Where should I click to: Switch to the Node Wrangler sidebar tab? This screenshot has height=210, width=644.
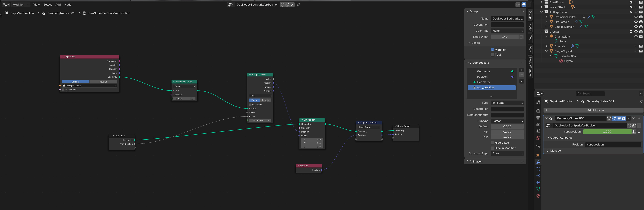(530, 67)
